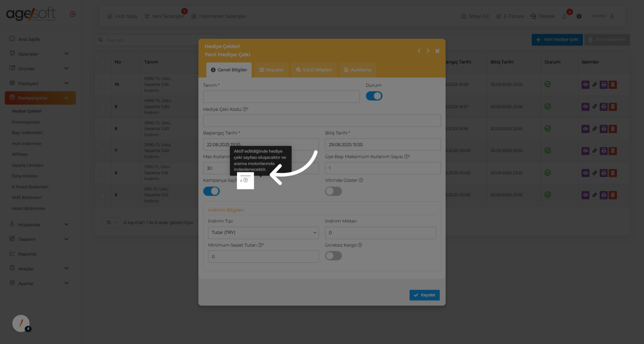644x344 pixels.
Task: Go to the previous record with the dialog's left arrow
Action: coord(419,51)
